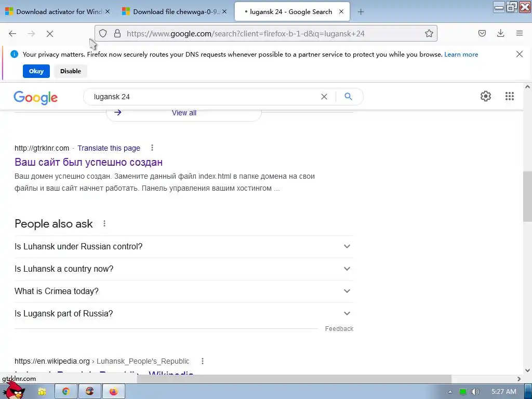Open the Firefox taskbar icon

point(114,392)
